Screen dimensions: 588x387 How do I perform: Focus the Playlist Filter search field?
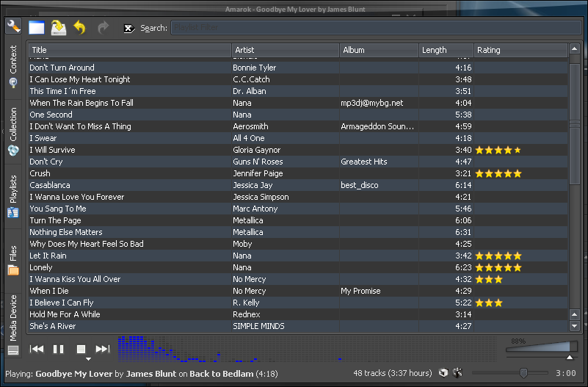[376, 28]
